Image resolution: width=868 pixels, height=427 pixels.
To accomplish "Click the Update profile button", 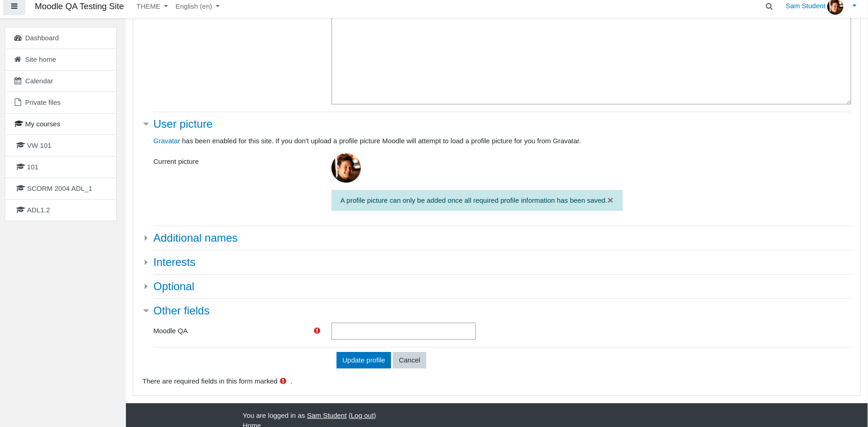I will pos(363,360).
